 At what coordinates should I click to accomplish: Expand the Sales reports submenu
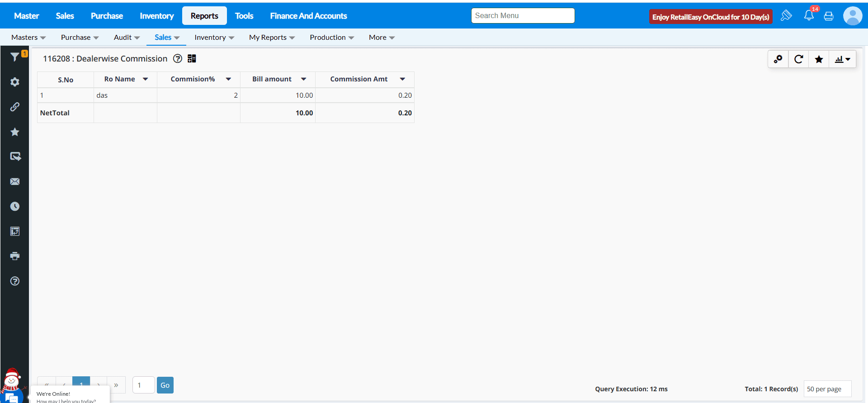(167, 38)
